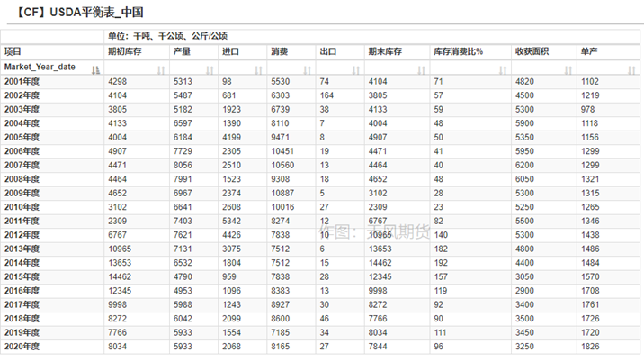This screenshot has width=644, height=362.
Task: Click 2014年度 stock ratio 192
Action: point(441,263)
